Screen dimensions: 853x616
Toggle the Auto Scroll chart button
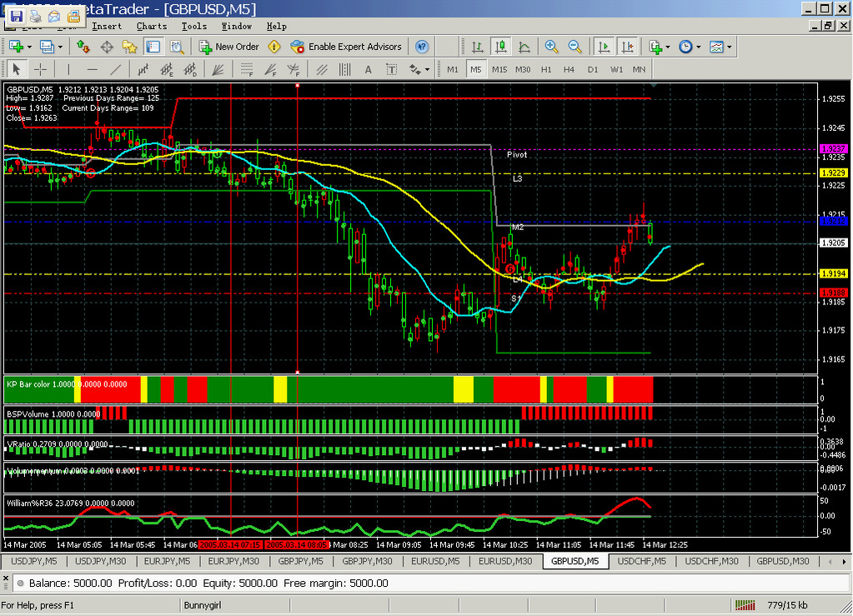click(604, 47)
